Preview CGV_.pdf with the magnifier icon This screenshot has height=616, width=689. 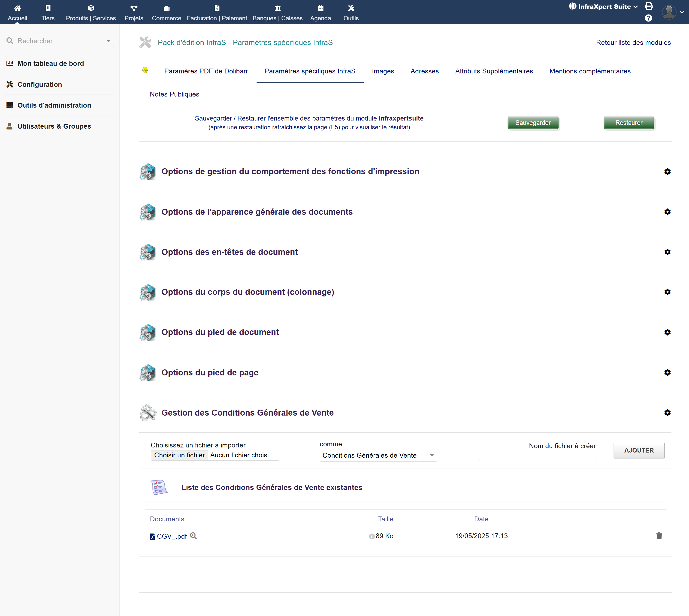193,536
